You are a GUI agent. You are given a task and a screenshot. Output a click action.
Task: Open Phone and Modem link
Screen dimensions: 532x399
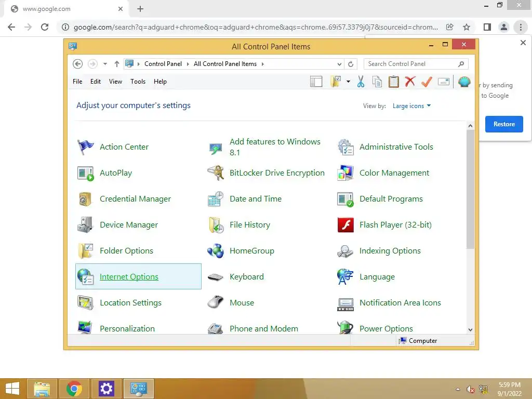tap(263, 328)
